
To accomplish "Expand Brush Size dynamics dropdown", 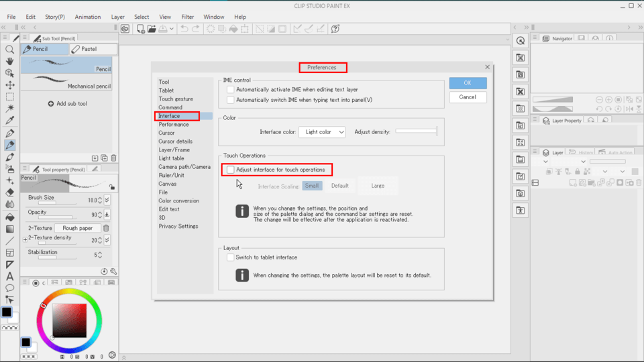I will coord(107,200).
